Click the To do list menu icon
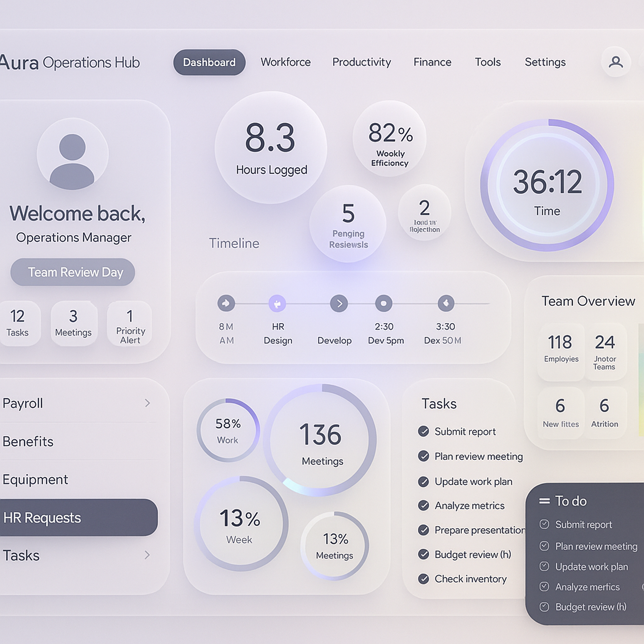Image resolution: width=644 pixels, height=644 pixels. pos(544,501)
